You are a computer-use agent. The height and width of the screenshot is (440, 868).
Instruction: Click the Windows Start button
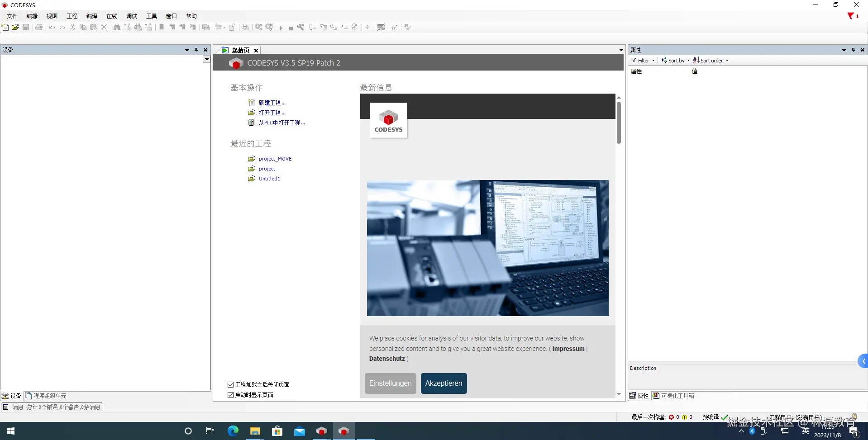tap(11, 431)
